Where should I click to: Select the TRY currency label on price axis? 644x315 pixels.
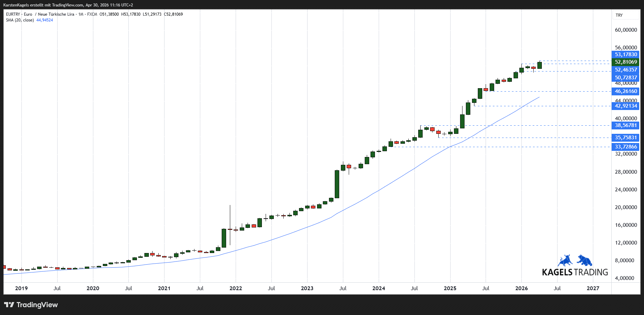[x=619, y=15]
